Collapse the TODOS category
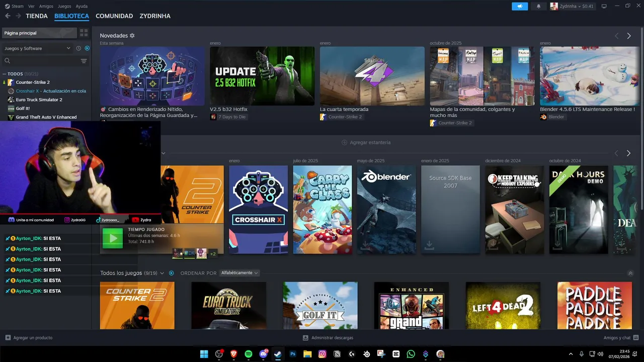 [x=4, y=74]
